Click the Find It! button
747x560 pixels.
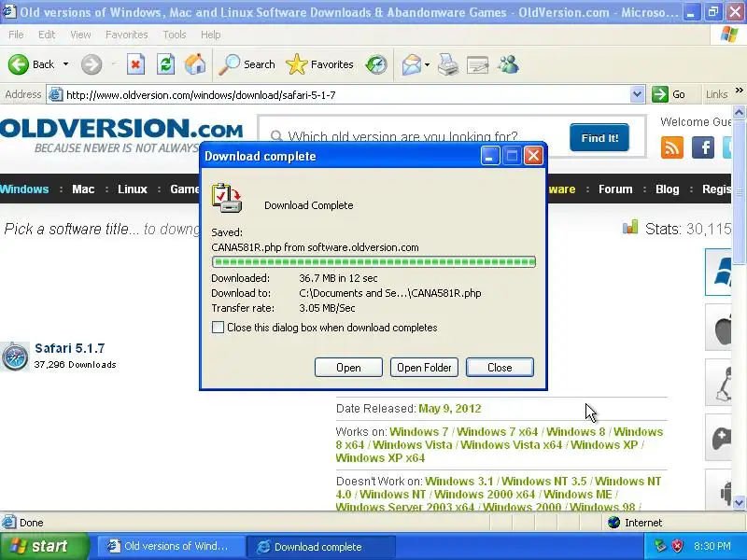(x=599, y=137)
